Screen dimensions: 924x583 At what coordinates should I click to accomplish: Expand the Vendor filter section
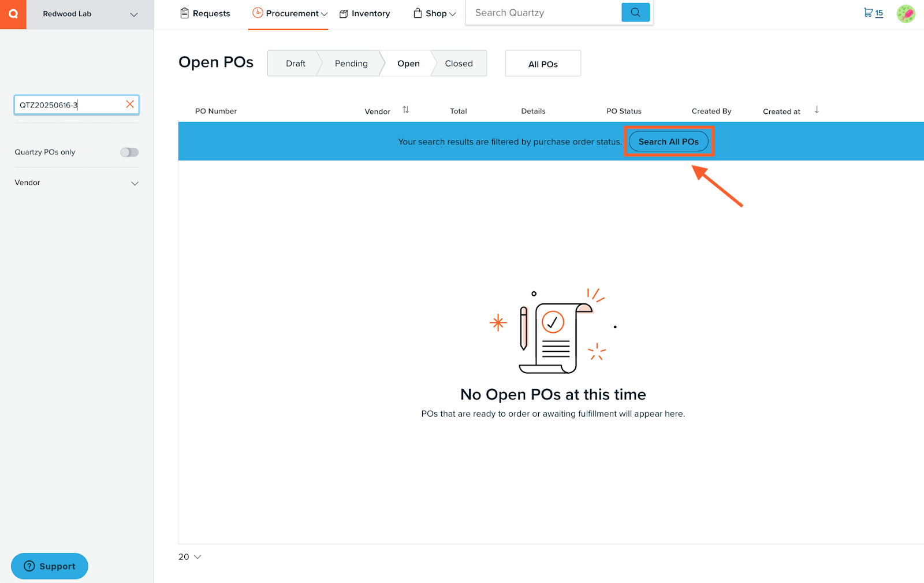tap(135, 183)
